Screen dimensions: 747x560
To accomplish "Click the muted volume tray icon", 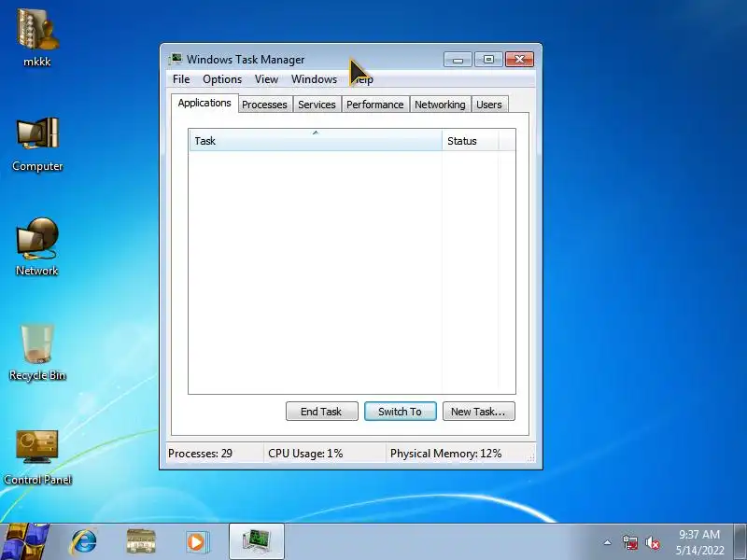I will [x=652, y=542].
